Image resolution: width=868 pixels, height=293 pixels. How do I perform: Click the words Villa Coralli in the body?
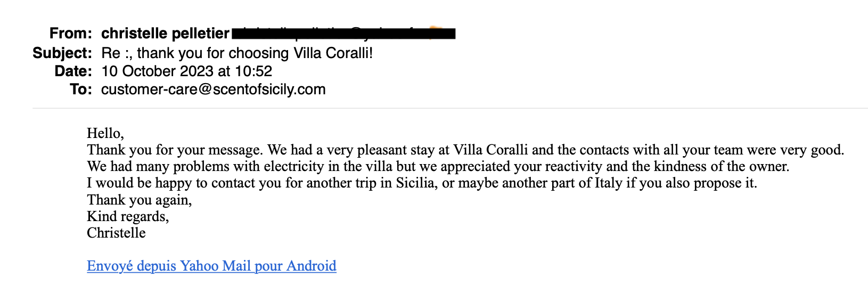[490, 150]
